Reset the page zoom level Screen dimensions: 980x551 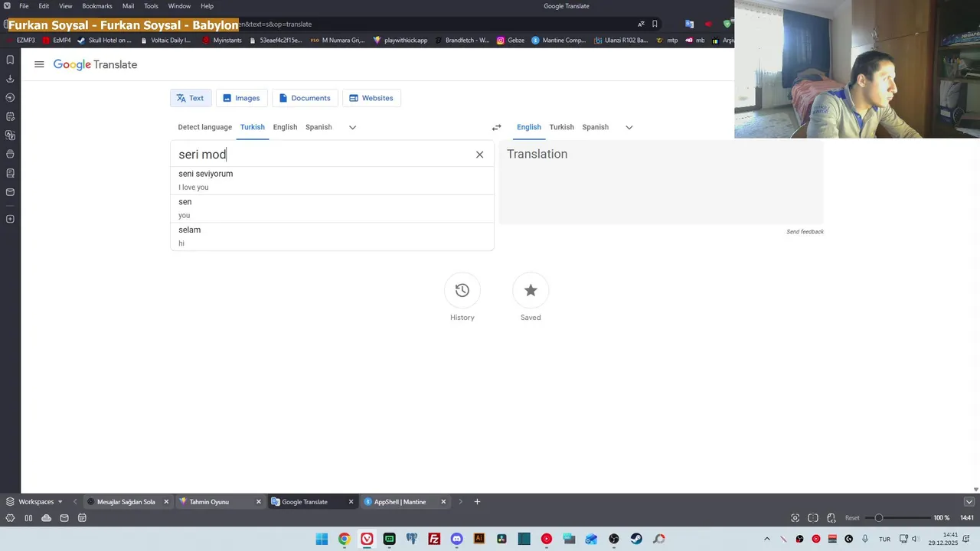(x=852, y=518)
